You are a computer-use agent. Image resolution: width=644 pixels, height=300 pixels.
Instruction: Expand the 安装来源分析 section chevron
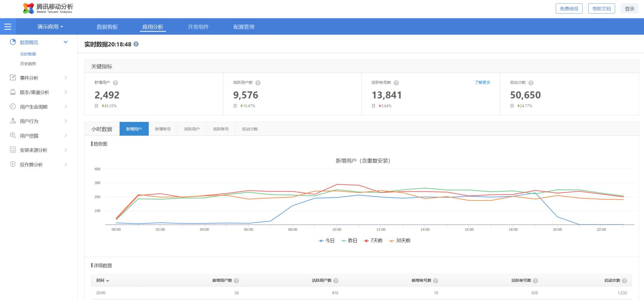point(66,150)
